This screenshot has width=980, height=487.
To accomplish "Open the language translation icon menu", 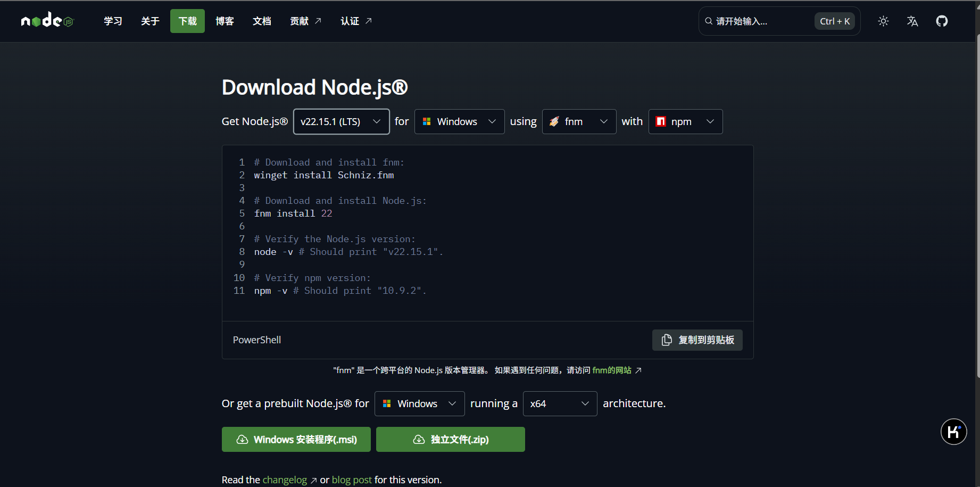I will click(912, 21).
